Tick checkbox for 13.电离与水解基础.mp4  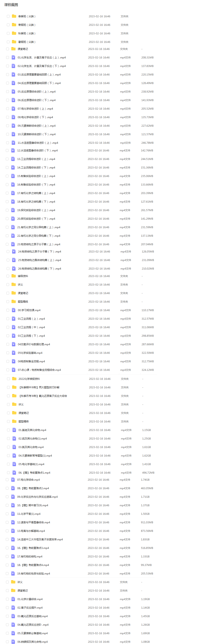[7, 531]
